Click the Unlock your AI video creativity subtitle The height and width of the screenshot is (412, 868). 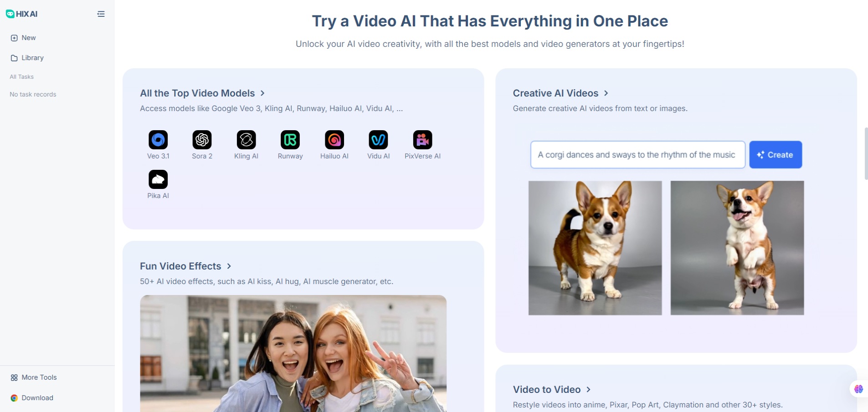tap(490, 44)
